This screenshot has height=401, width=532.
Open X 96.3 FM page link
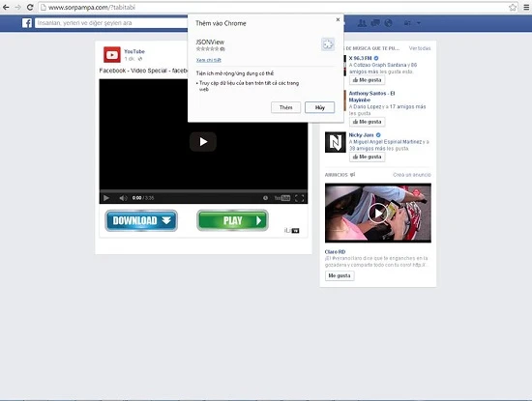tap(361, 58)
